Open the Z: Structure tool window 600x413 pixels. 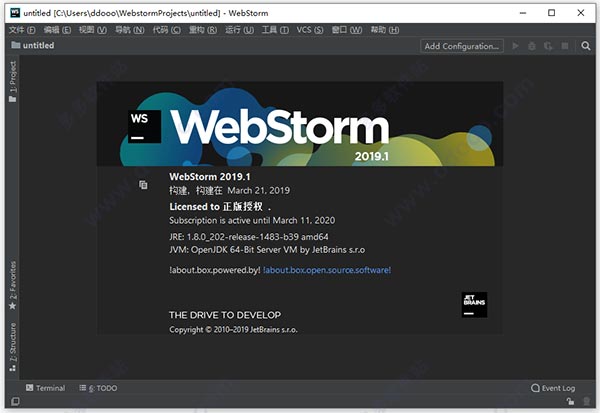pos(13,347)
